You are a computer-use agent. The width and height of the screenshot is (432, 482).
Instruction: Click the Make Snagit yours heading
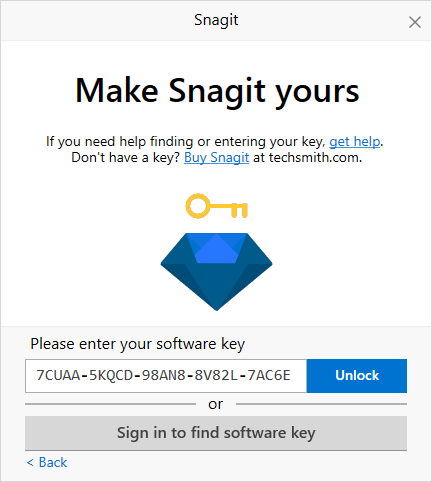point(217,91)
